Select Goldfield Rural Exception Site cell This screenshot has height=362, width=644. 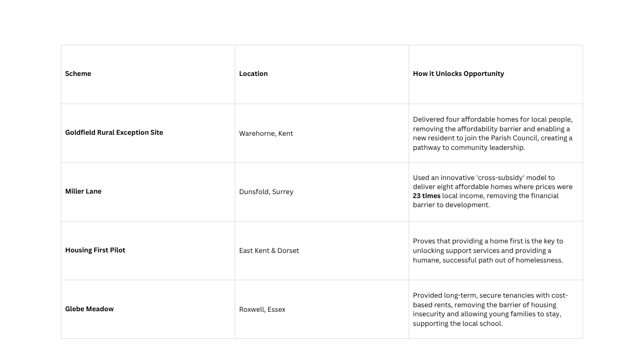pyautogui.click(x=114, y=133)
